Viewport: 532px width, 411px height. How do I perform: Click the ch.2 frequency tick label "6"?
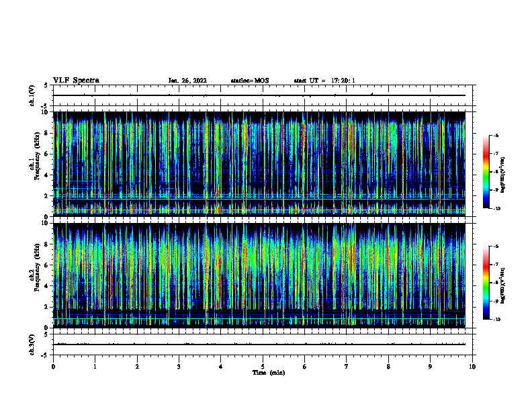(x=47, y=265)
